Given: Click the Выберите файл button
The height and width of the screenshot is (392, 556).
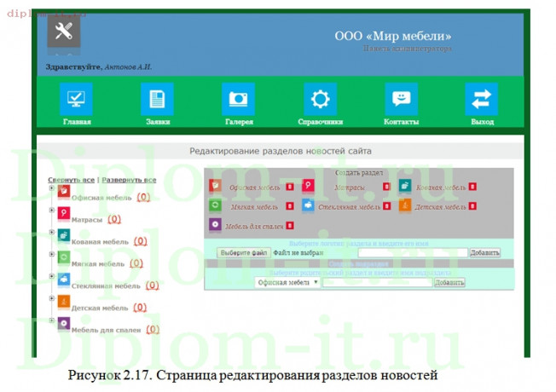Looking at the screenshot, I should (244, 253).
